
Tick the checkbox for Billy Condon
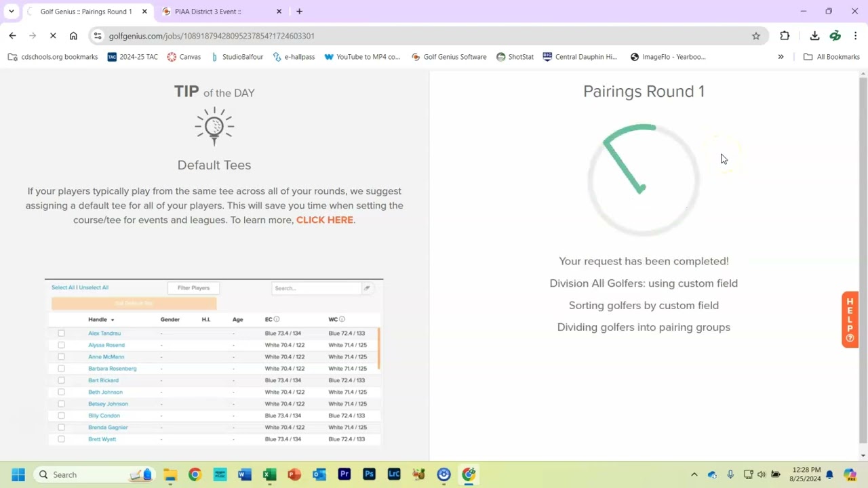coord(61,415)
